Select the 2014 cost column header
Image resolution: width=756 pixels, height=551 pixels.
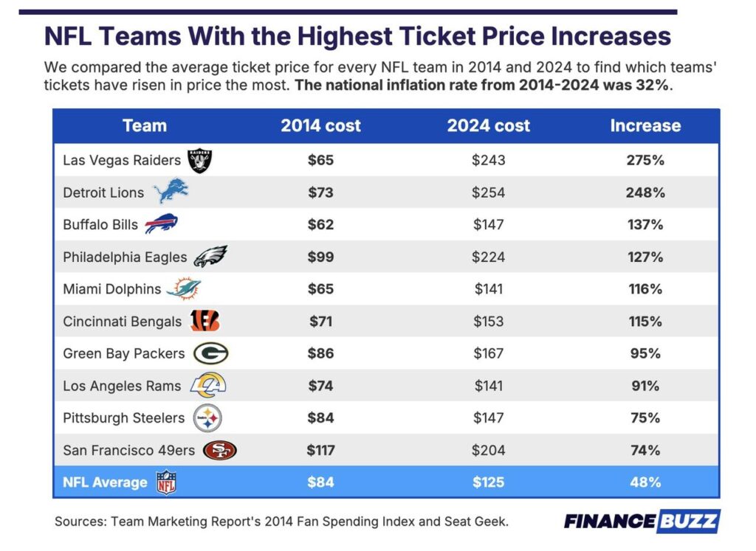[x=320, y=125]
